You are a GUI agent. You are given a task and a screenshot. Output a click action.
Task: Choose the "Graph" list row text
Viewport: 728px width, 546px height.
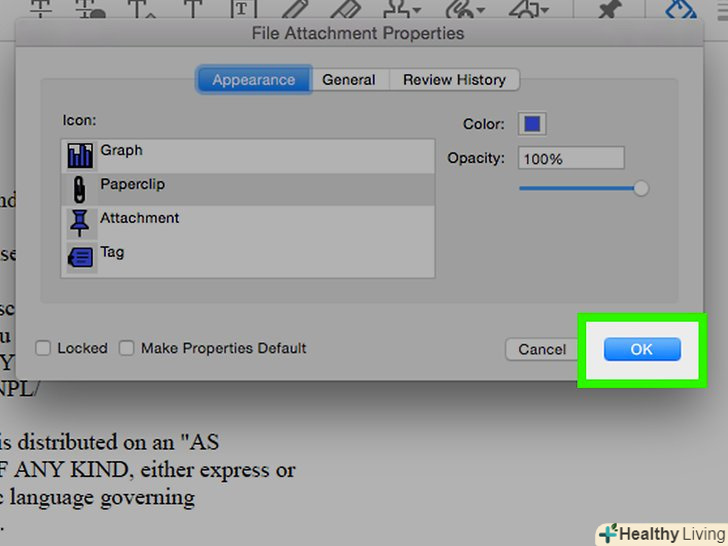[122, 150]
